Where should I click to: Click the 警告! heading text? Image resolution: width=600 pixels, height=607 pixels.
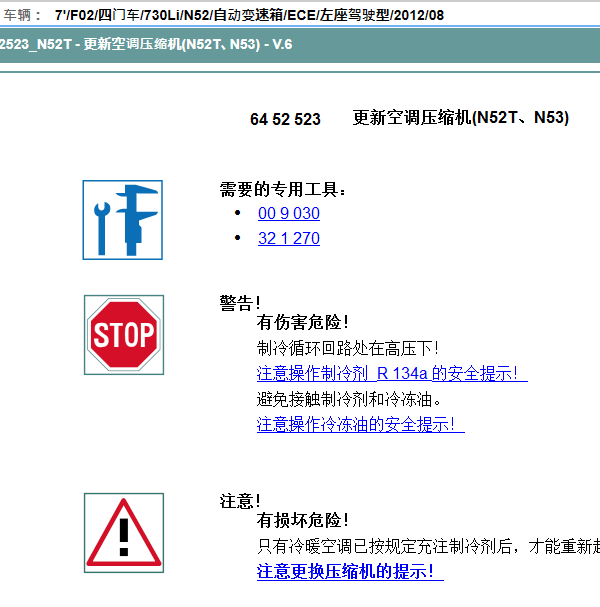pos(240,303)
